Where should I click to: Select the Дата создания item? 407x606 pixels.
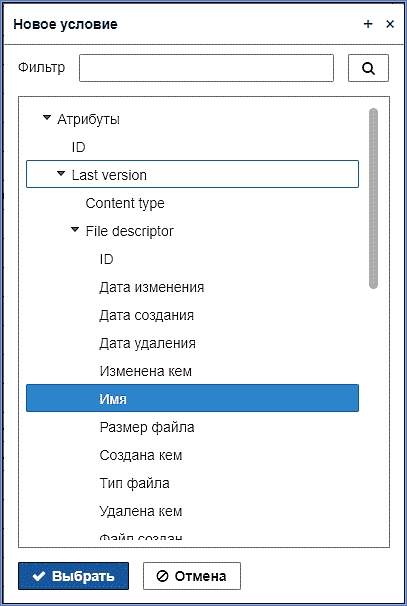(146, 315)
